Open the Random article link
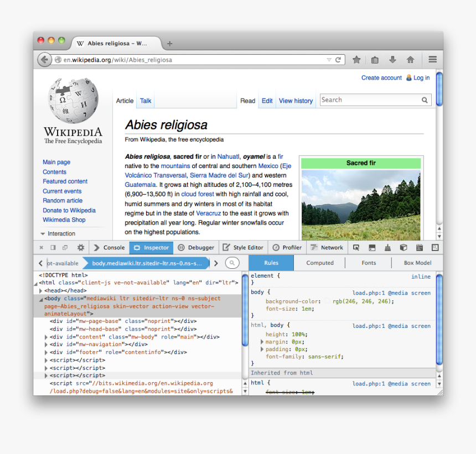 (63, 201)
